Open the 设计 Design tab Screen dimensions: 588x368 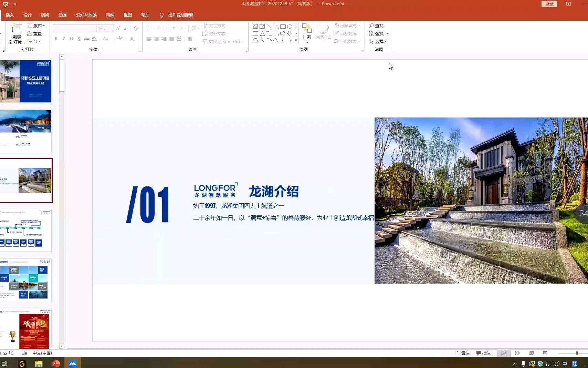[28, 15]
